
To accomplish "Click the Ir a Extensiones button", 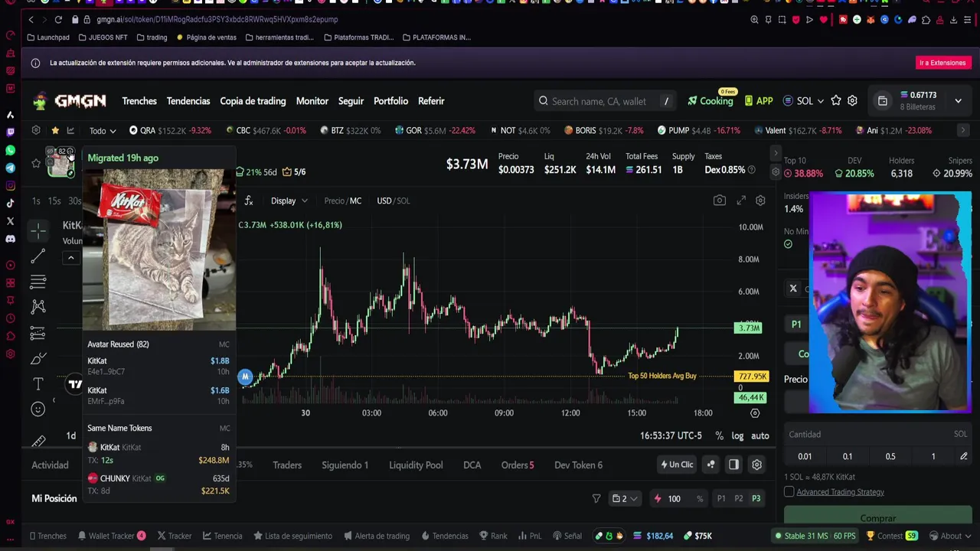I will tap(942, 63).
